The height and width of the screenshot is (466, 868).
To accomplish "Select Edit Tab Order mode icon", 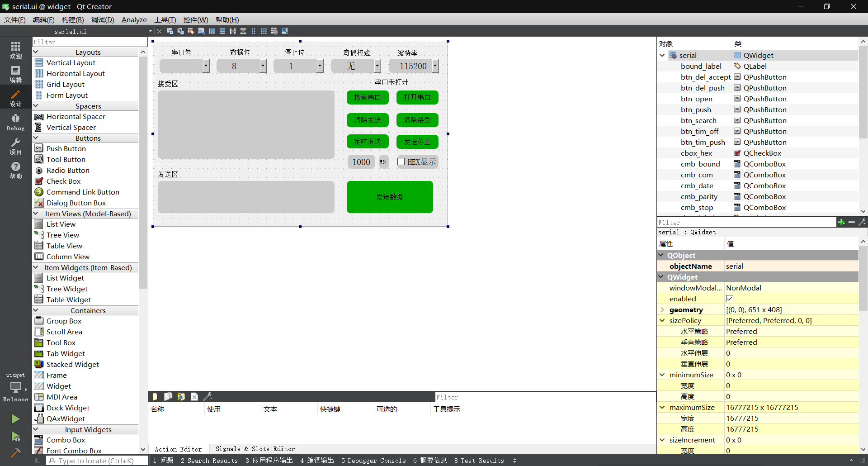I will pos(201,31).
